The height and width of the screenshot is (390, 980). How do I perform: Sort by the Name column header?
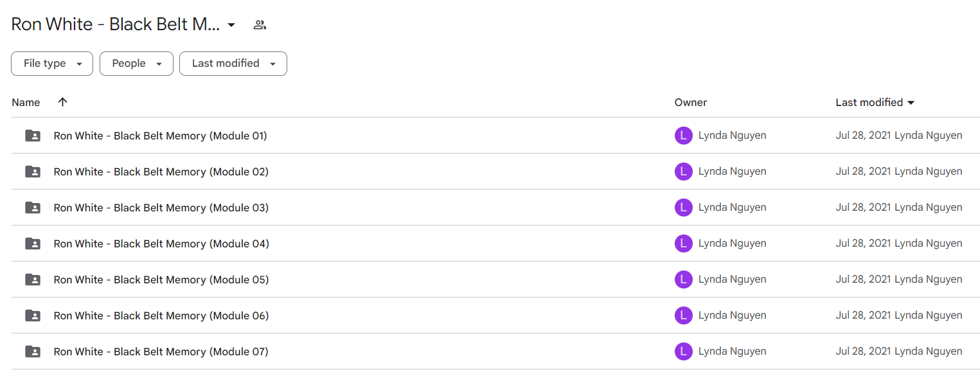point(26,102)
